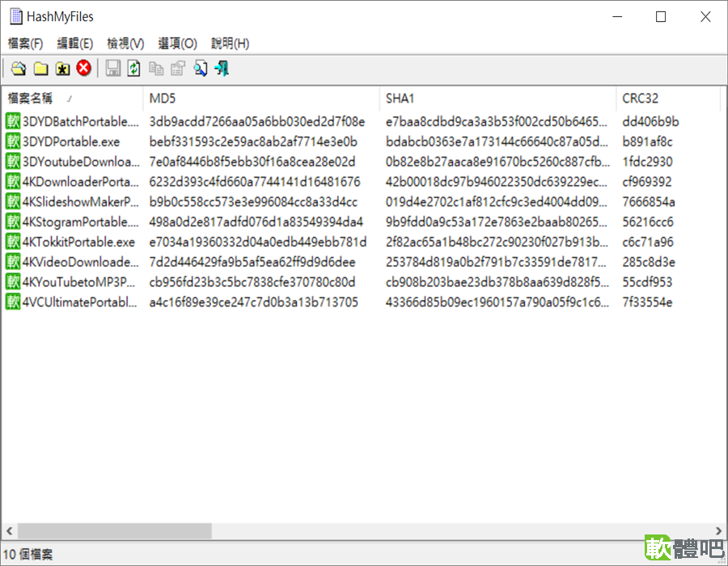
Task: Click the folder icon with star
Action: tap(62, 69)
